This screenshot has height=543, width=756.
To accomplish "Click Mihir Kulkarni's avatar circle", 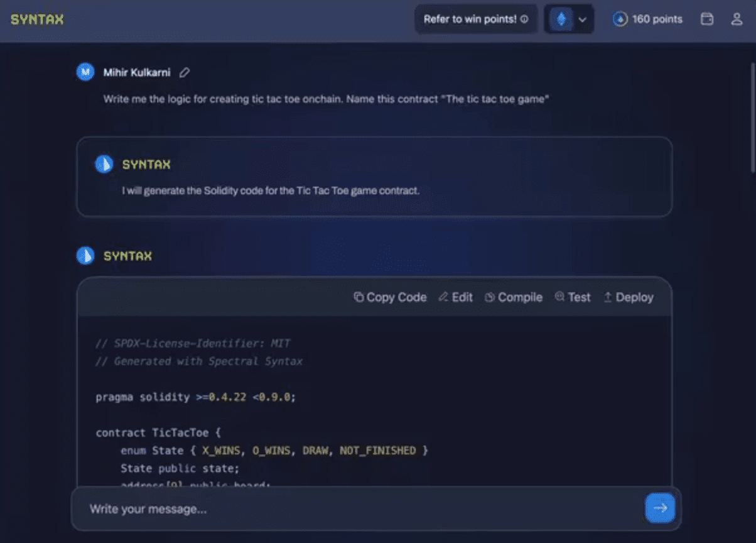I will click(x=85, y=72).
